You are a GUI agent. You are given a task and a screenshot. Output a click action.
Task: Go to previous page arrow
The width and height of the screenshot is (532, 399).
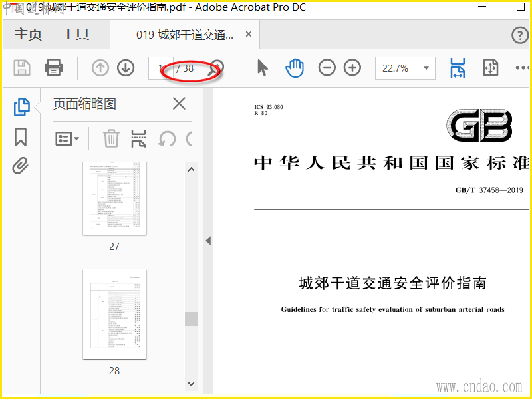(100, 68)
